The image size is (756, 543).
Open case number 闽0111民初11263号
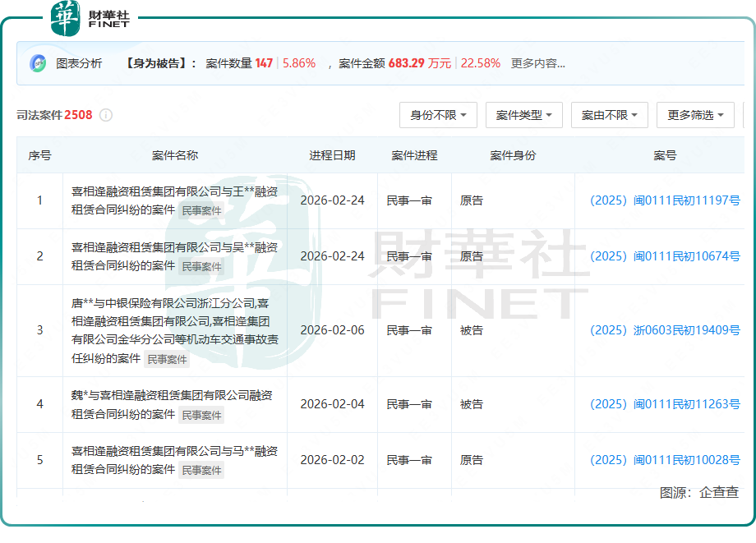coord(665,404)
